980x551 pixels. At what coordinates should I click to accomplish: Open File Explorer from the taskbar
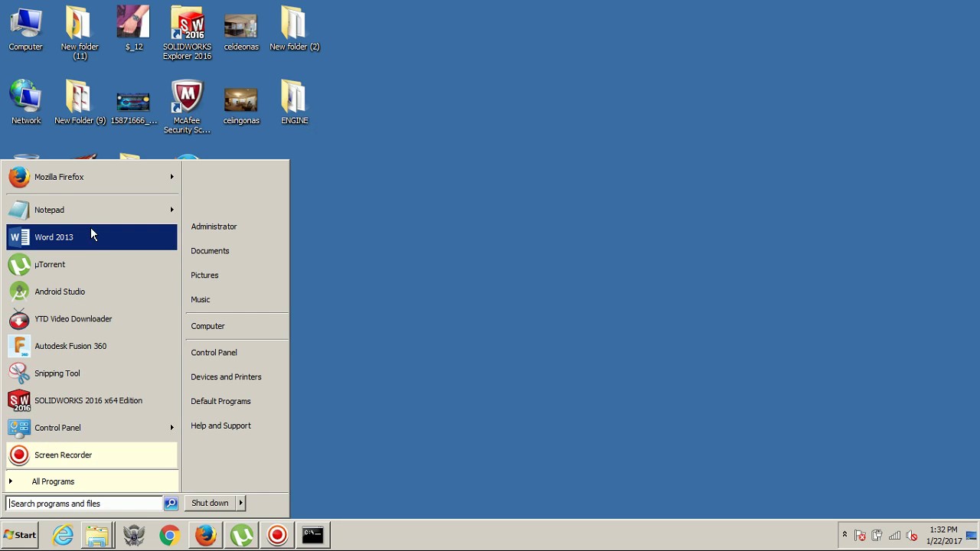97,535
